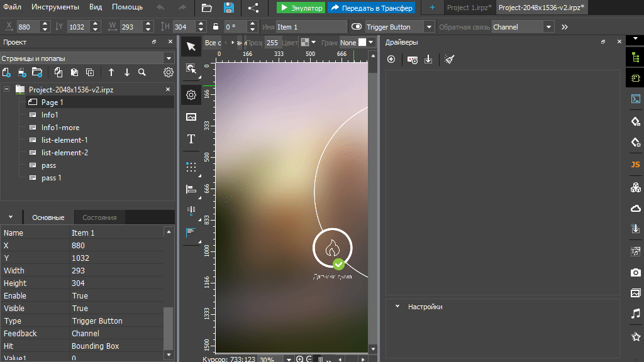Open the JS script panel on right sidebar

click(x=635, y=165)
